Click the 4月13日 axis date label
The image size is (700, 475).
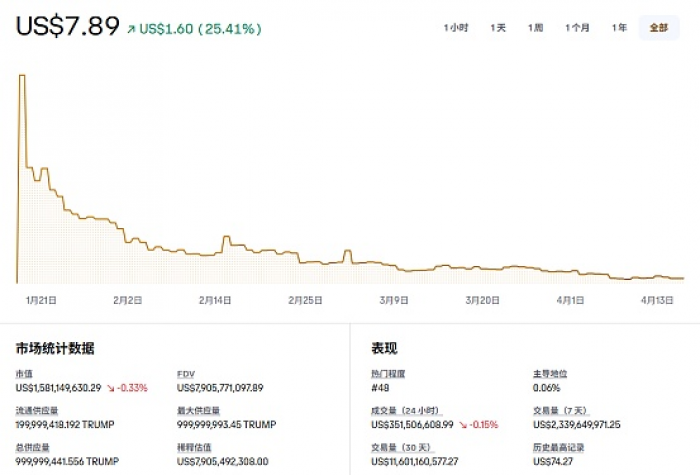657,299
